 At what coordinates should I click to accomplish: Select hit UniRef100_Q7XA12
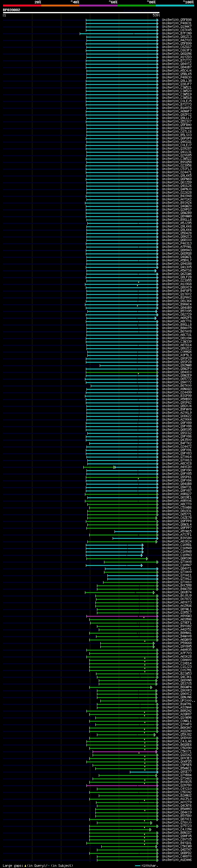(176, 579)
